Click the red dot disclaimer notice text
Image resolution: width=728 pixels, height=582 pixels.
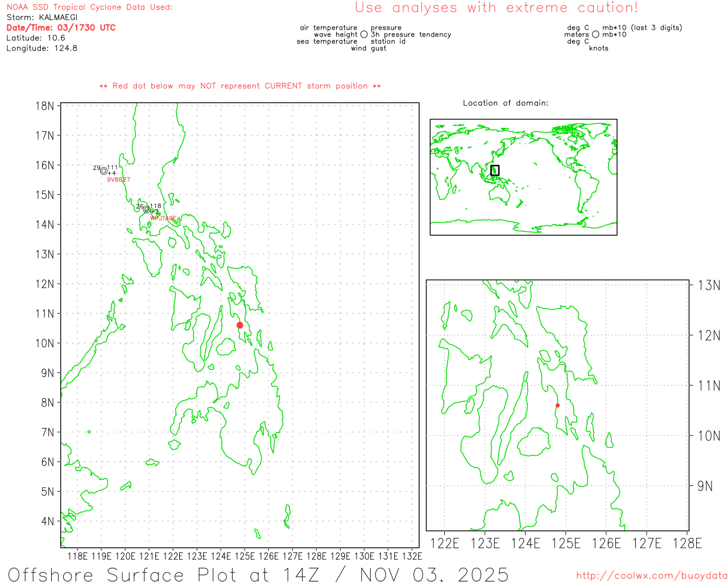tap(240, 86)
